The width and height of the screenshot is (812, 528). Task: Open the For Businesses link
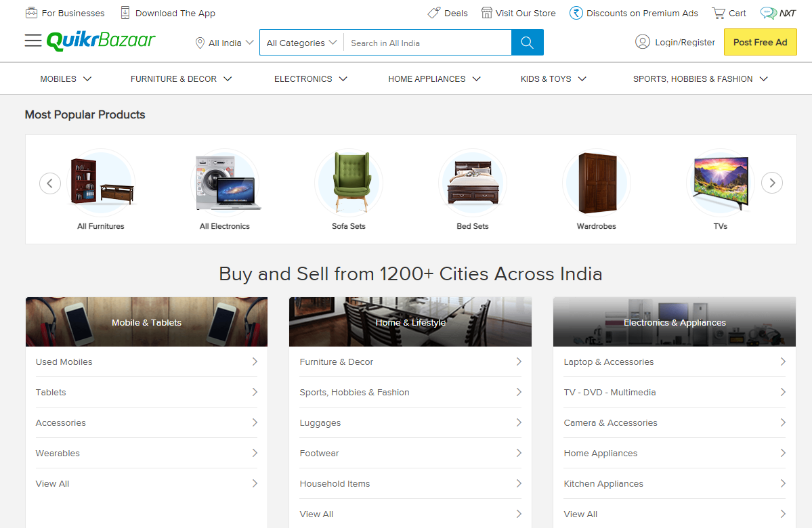click(73, 14)
